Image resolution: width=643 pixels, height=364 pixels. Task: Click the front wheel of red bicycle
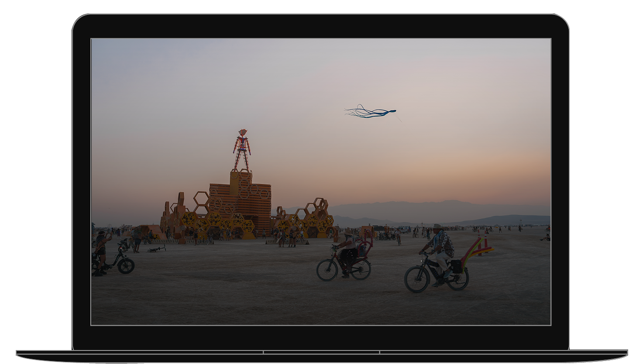point(327,270)
